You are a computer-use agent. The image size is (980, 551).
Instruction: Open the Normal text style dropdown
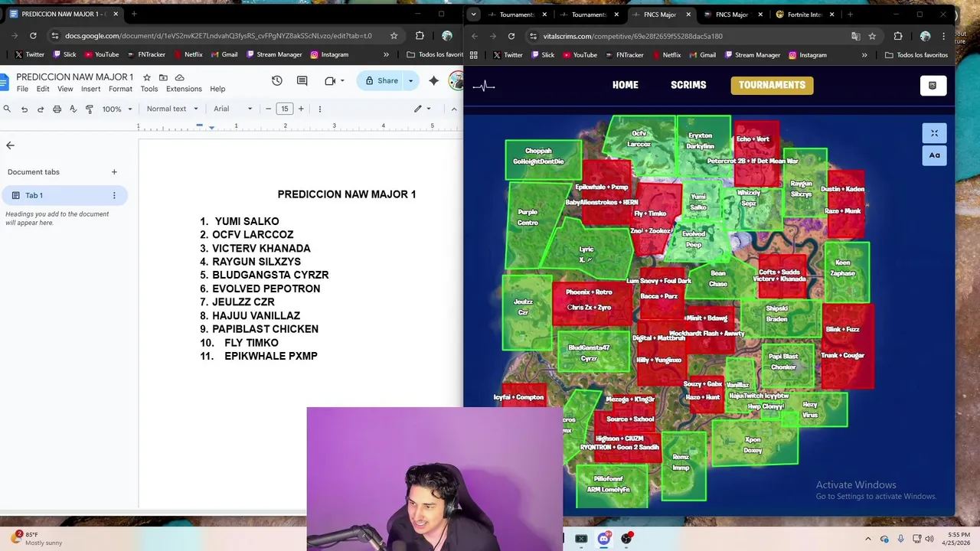click(172, 109)
